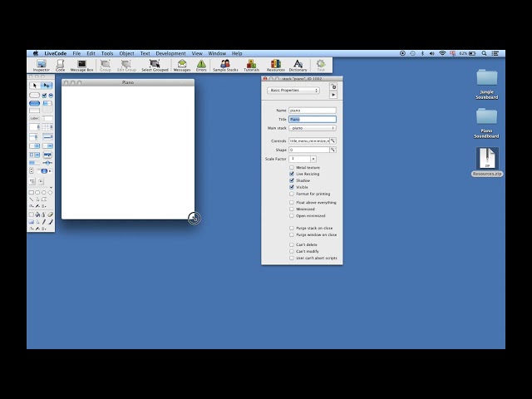
Task: Open the Code editor from the toolbar
Action: click(x=60, y=66)
